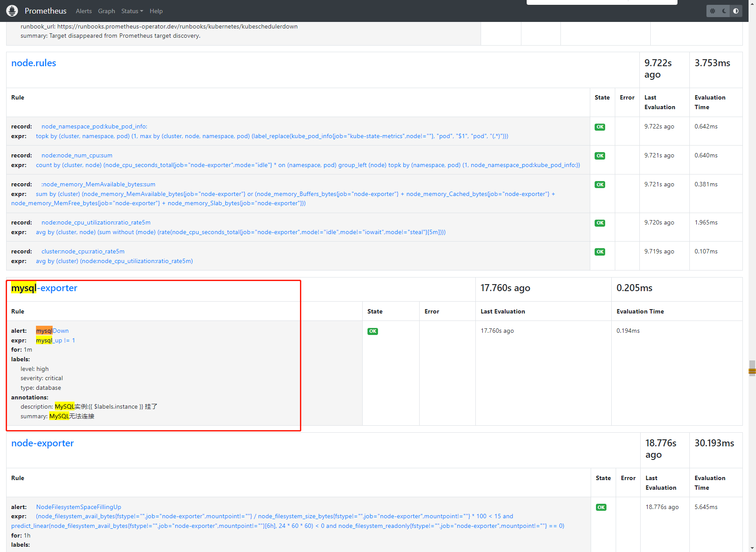Select the 'level: high' label text
The width and height of the screenshot is (756, 552).
35,369
